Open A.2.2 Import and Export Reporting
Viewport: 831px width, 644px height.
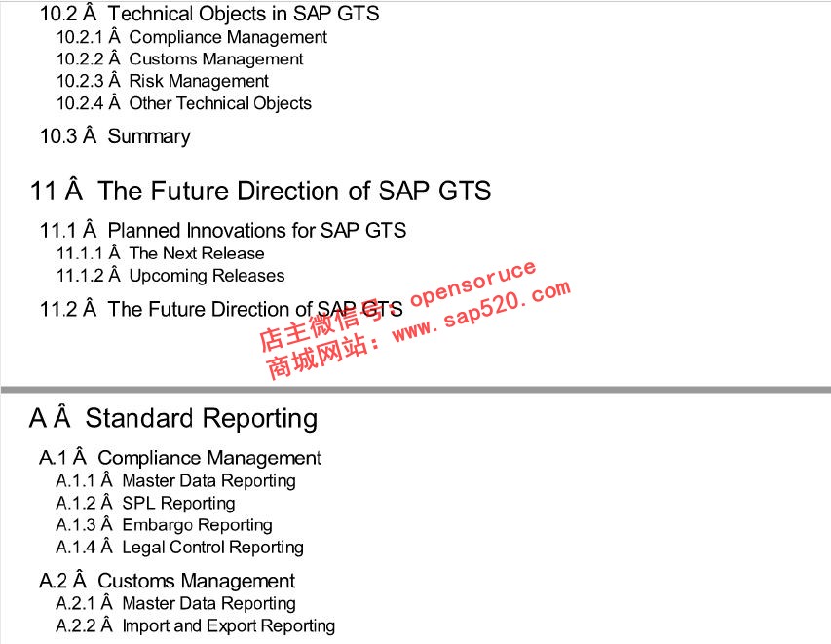[x=196, y=626]
